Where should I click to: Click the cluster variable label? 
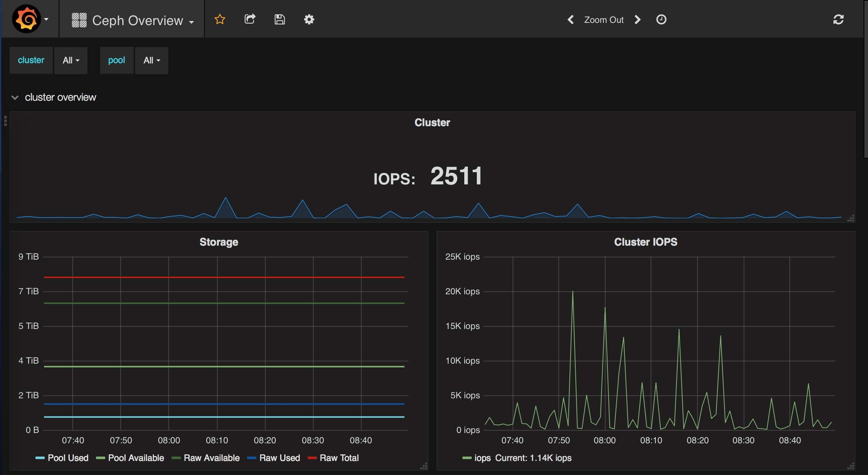coord(31,60)
